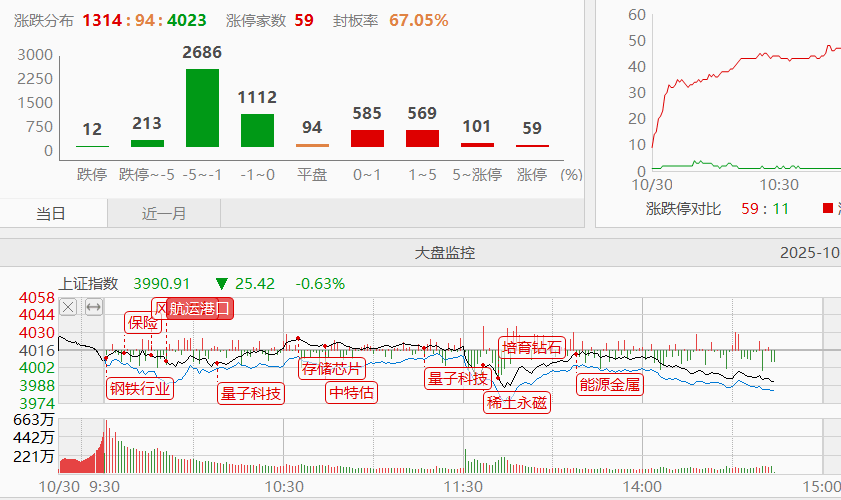Click the horizontal expand arrows icon
This screenshot has height=500, width=841.
[93, 307]
